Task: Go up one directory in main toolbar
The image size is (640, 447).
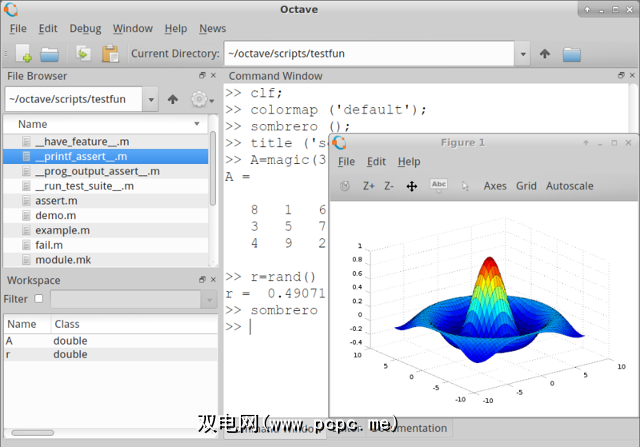Action: [x=545, y=54]
